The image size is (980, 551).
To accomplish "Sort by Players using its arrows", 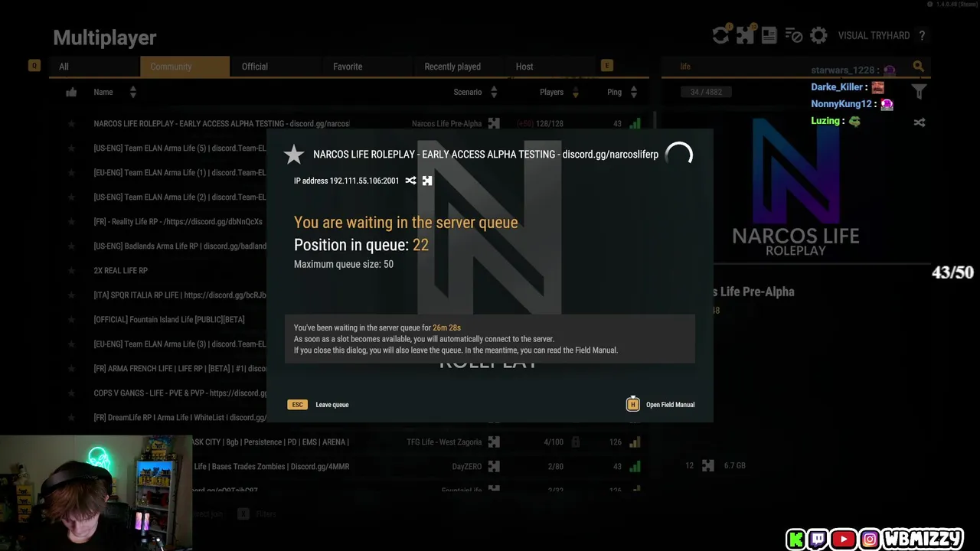I will coord(576,92).
